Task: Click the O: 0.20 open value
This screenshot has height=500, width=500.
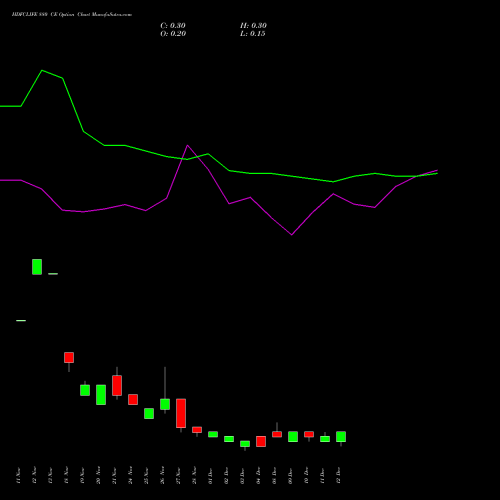Action: 173,34
